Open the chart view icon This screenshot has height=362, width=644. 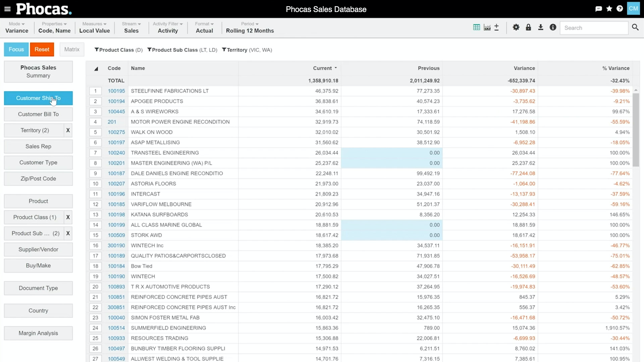[487, 27]
